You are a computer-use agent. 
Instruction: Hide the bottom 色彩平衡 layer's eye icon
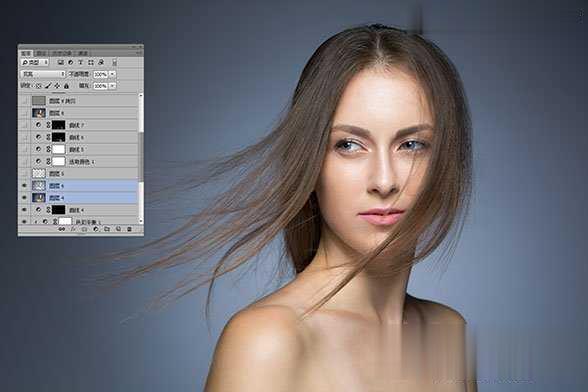pos(24,222)
